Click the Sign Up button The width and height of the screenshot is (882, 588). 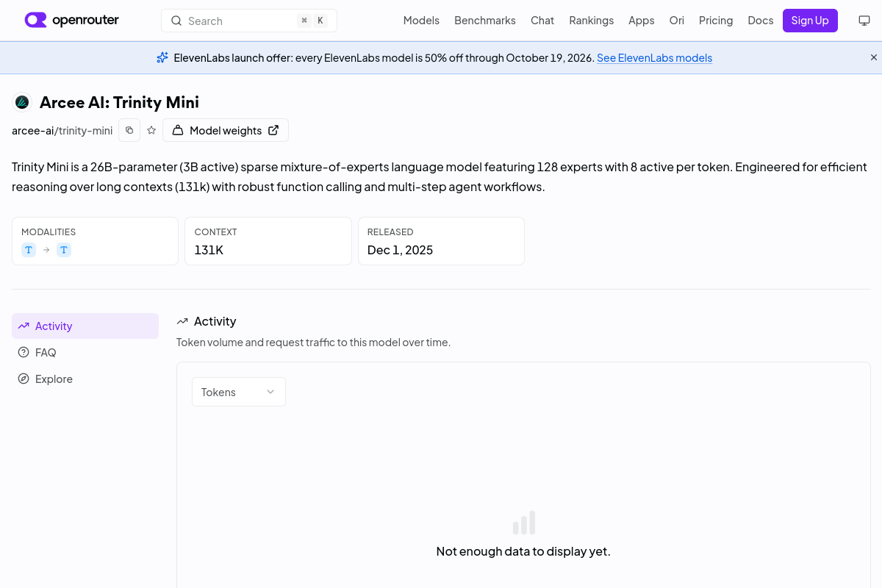810,21
